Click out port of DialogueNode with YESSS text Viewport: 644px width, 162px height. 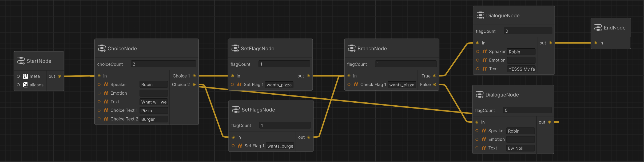click(550, 43)
